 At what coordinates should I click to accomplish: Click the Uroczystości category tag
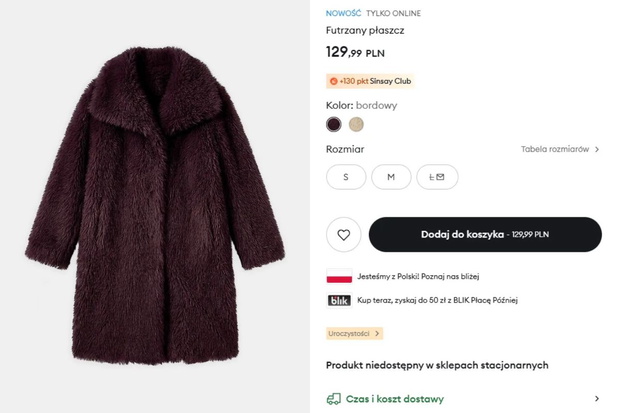point(354,333)
